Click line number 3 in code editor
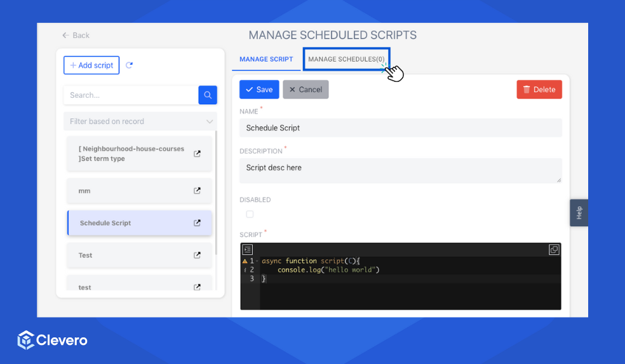 (x=252, y=279)
